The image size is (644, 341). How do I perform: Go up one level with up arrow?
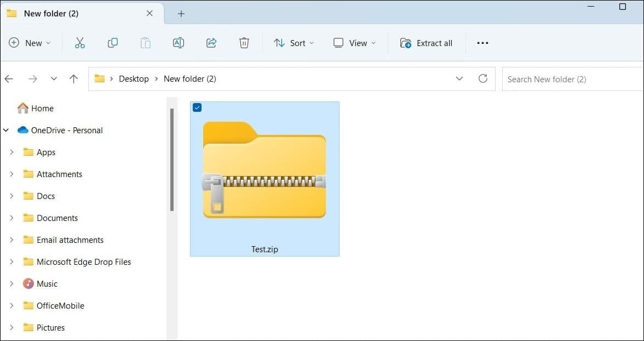pyautogui.click(x=73, y=79)
